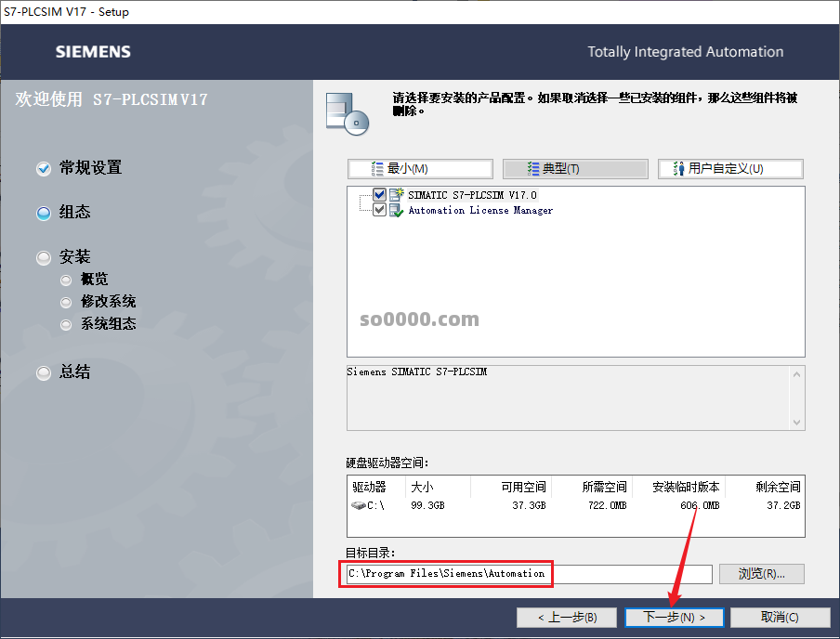Click the 安装临时版本 column header
The width and height of the screenshot is (840, 639).
click(679, 487)
